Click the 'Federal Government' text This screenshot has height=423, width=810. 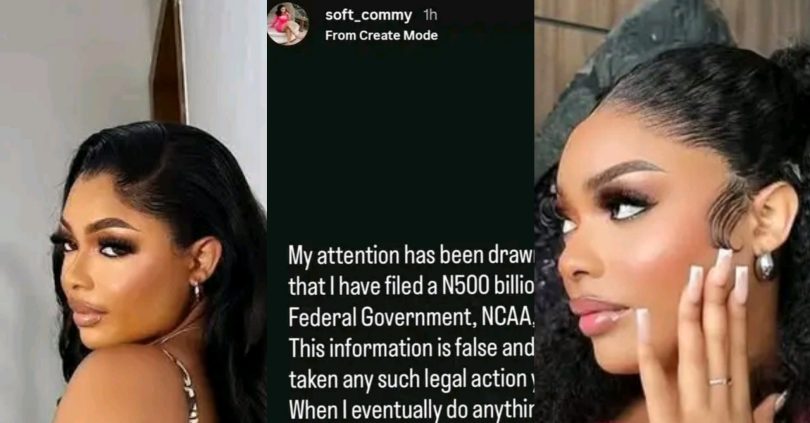tap(380, 318)
